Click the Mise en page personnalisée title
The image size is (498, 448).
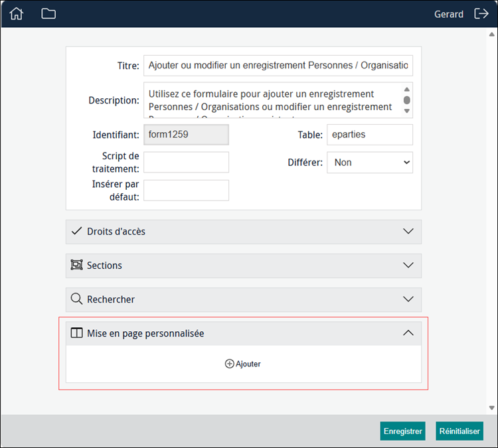(145, 333)
